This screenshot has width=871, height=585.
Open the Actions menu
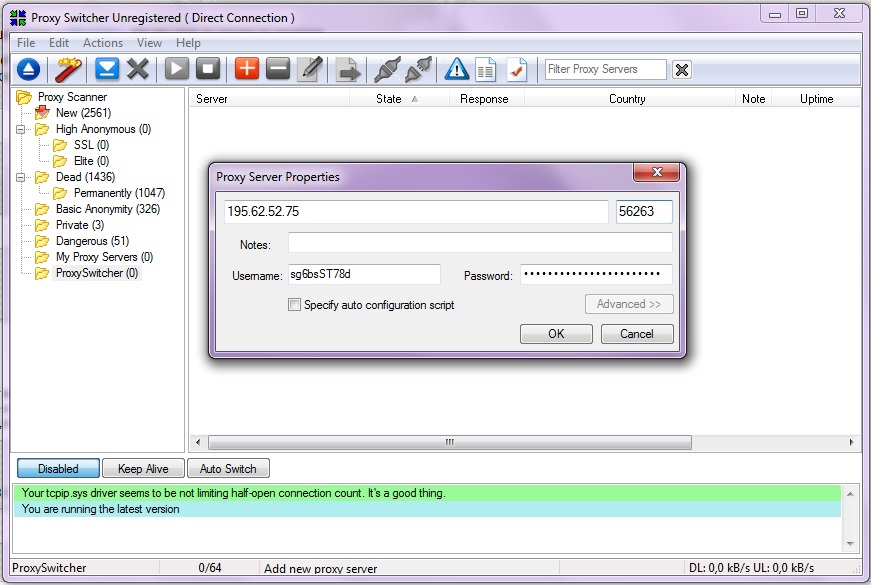point(103,43)
